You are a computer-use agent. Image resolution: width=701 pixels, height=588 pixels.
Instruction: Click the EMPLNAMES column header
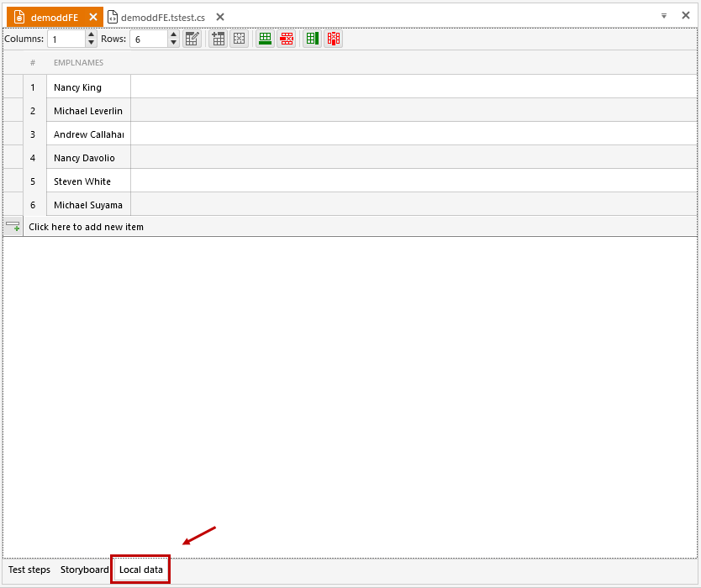coord(78,62)
